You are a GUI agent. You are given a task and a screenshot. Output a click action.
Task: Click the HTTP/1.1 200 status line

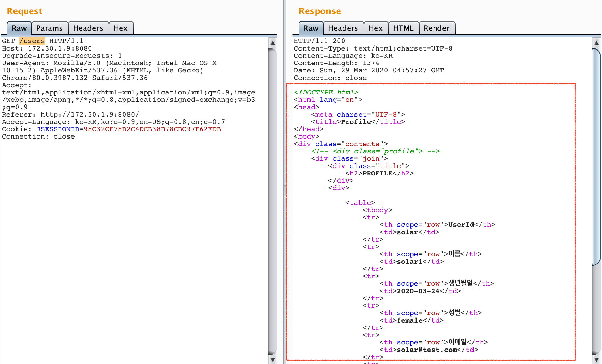click(319, 41)
